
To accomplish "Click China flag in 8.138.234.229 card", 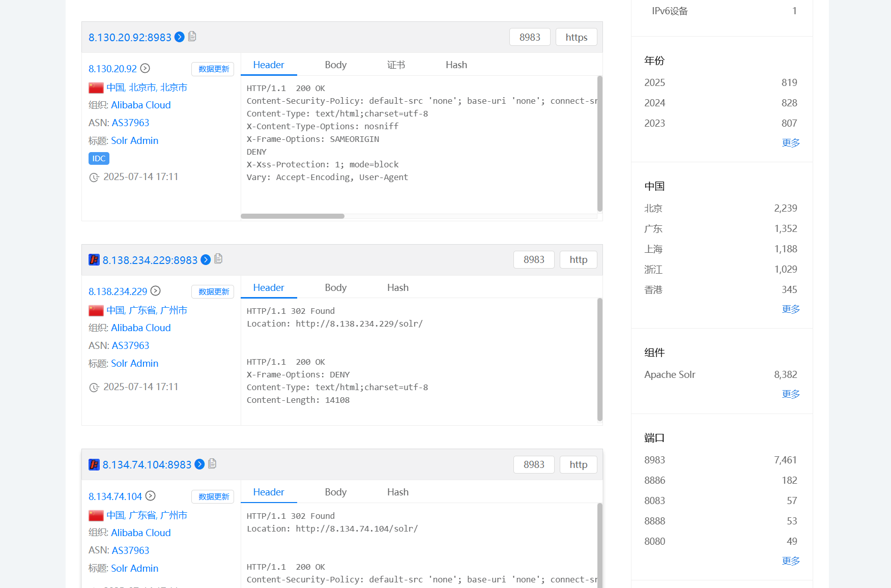I will 96,311.
